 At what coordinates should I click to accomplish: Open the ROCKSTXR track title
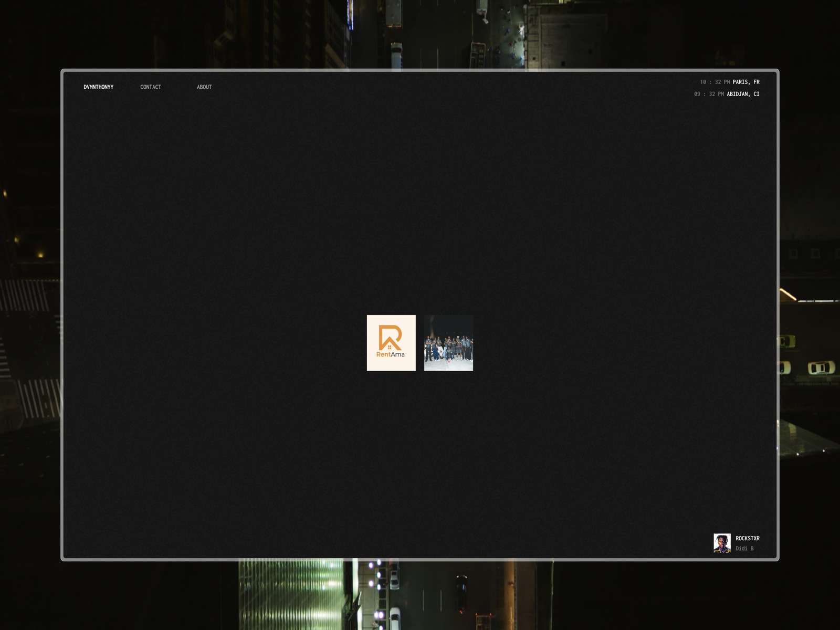[x=747, y=539]
